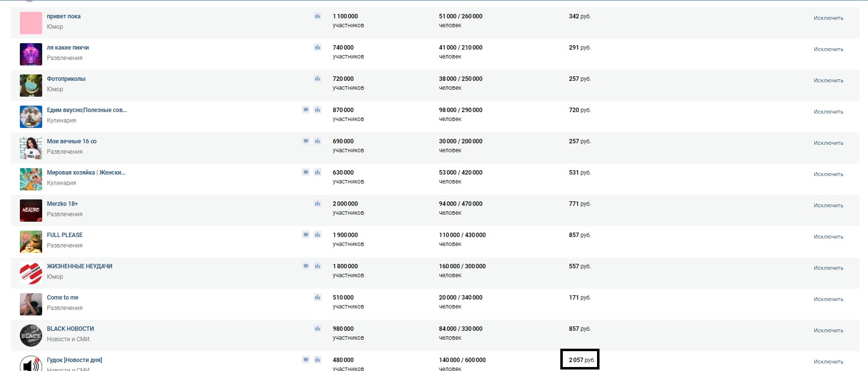The image size is (868, 371).
Task: Open statistics icon in FULL PLEASE row
Action: (318, 235)
